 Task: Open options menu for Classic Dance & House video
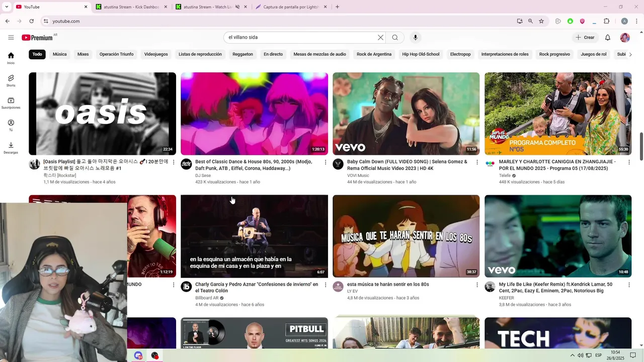point(326,162)
